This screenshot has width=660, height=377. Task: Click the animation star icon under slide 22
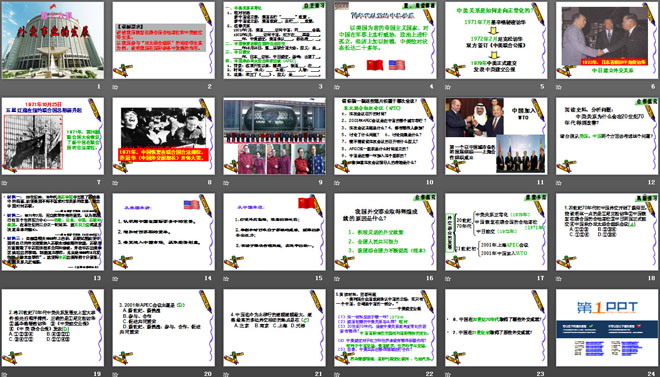[x=336, y=374]
